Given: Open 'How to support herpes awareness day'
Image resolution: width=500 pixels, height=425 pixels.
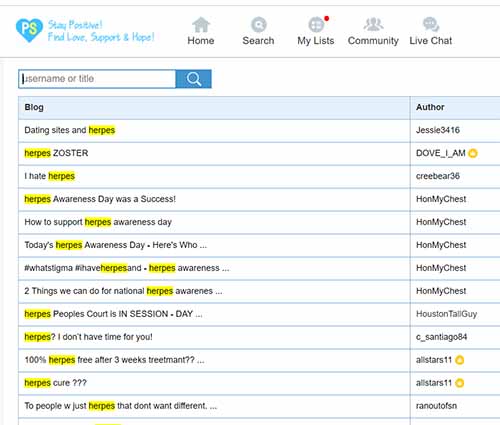Looking at the screenshot, I should (x=98, y=222).
